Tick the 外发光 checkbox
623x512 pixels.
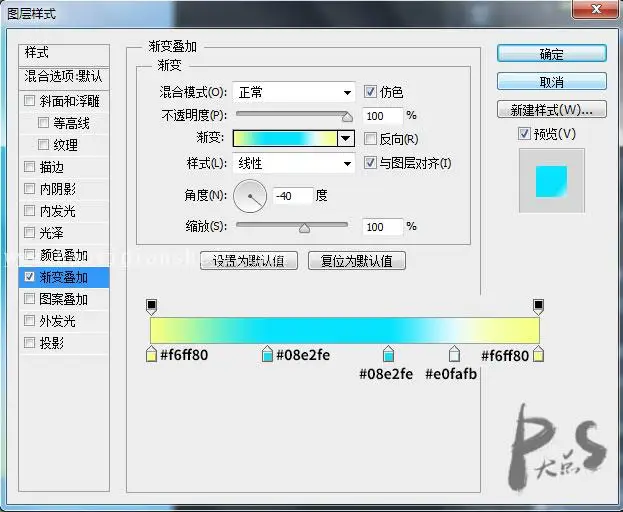29,320
